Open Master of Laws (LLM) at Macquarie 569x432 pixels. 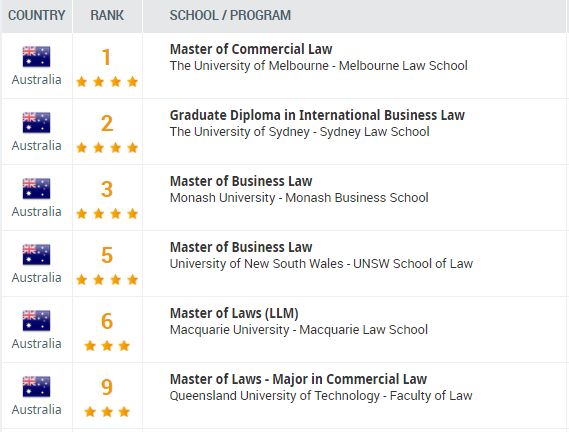234,313
